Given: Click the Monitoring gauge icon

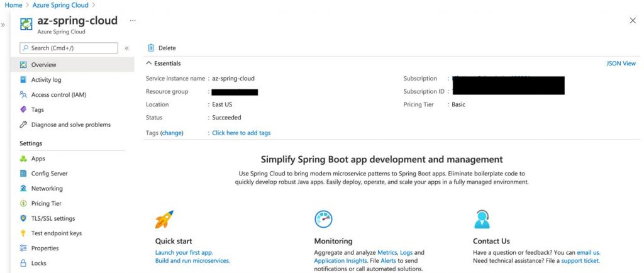Looking at the screenshot, I should coord(323,219).
